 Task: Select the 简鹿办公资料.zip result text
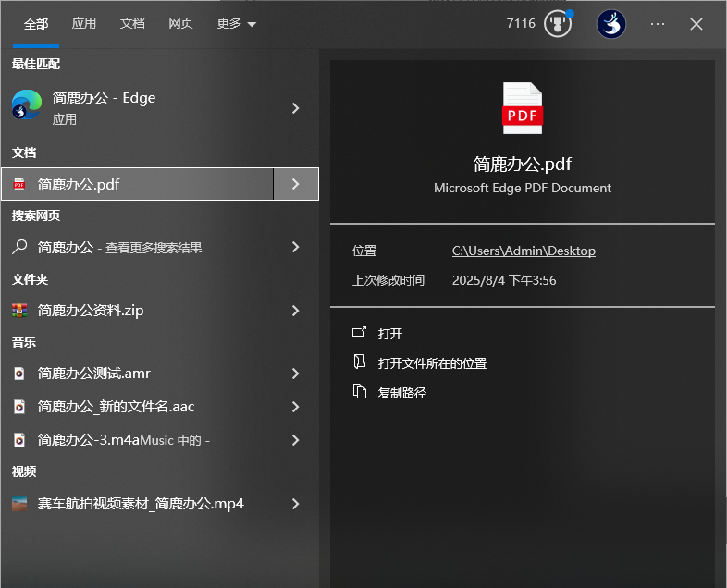tap(91, 311)
